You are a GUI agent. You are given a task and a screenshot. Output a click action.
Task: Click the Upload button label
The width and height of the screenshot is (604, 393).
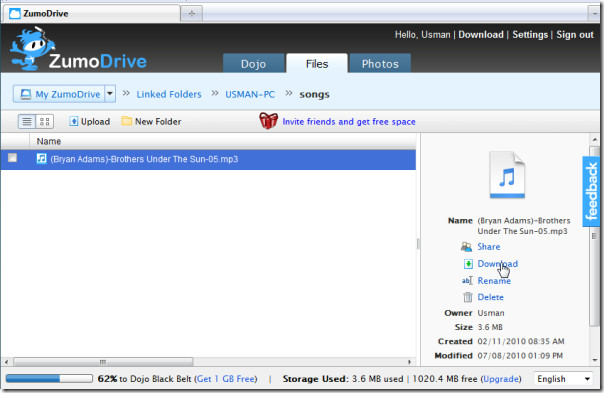click(95, 122)
